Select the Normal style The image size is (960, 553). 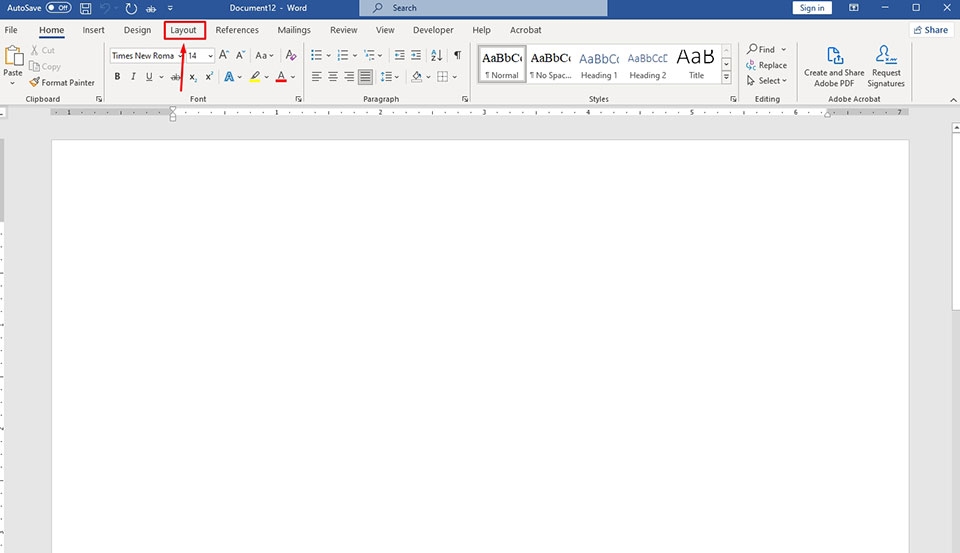point(501,64)
